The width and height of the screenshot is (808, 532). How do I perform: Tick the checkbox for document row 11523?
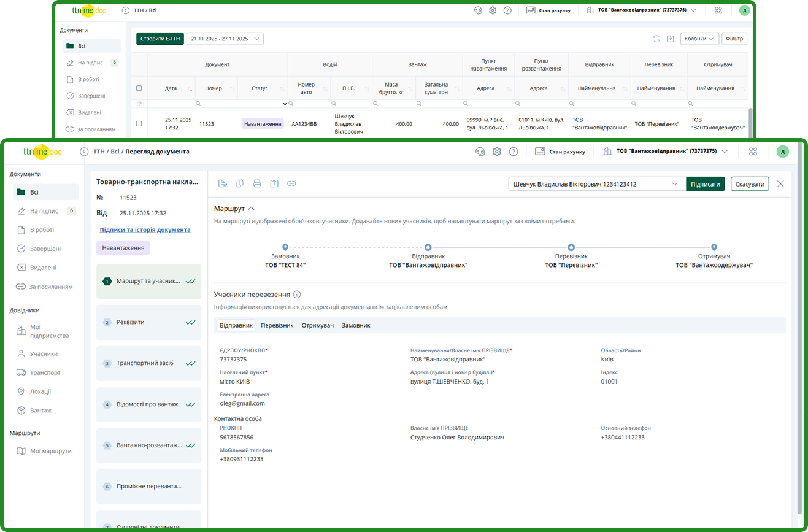[x=139, y=123]
